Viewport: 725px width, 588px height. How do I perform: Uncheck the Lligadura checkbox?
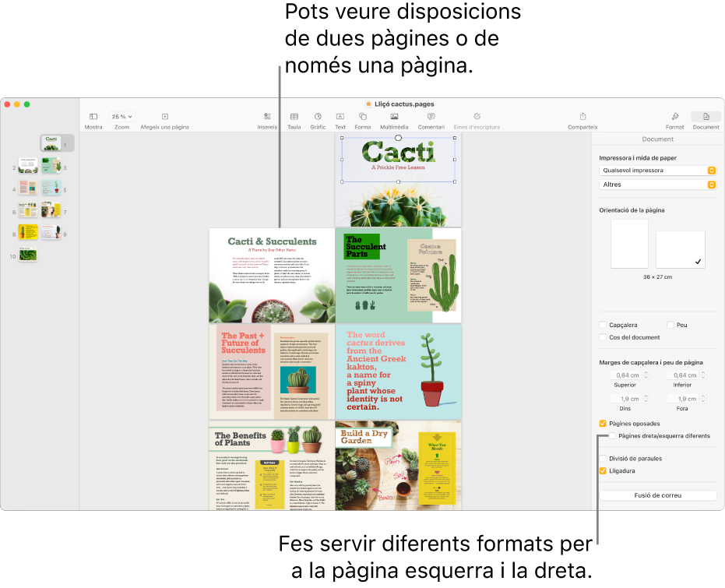603,471
